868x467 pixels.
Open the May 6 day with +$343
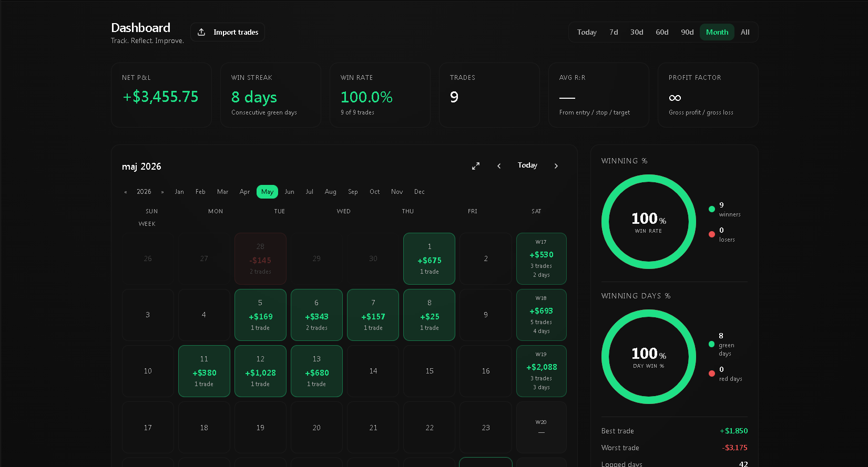coord(316,315)
